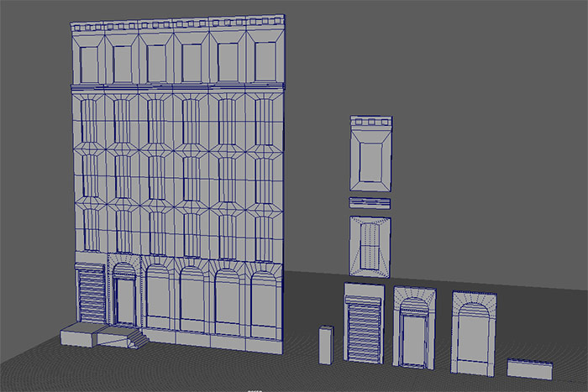Select the small standalone pillar block
The image size is (588, 392).
[x=326, y=345]
